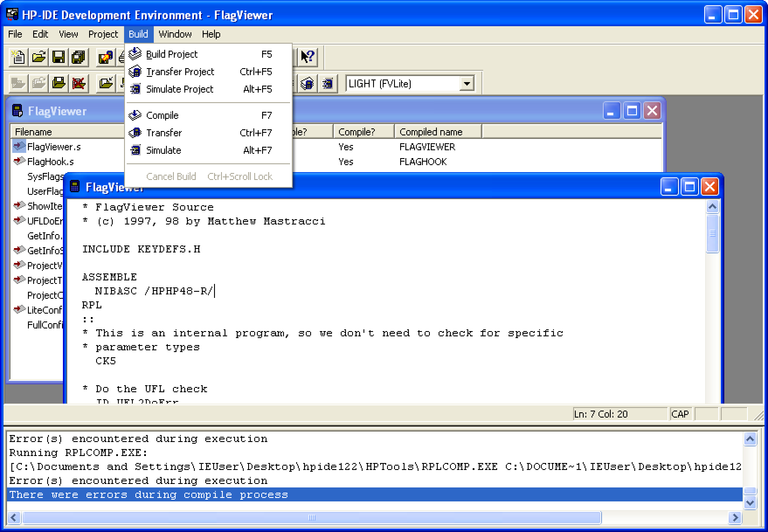Select the 'Running RPLCOMP.EXE:' output line
This screenshot has width=768, height=532.
79,453
